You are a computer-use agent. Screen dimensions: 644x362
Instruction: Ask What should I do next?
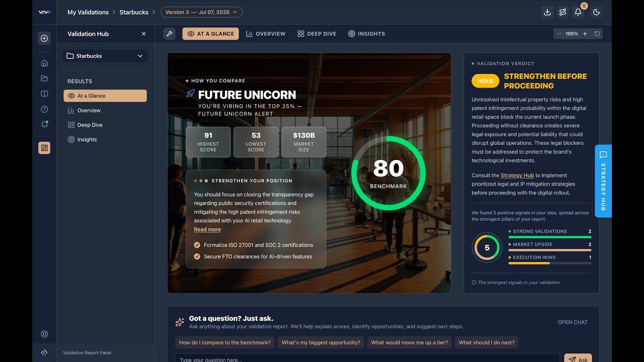coord(487,342)
